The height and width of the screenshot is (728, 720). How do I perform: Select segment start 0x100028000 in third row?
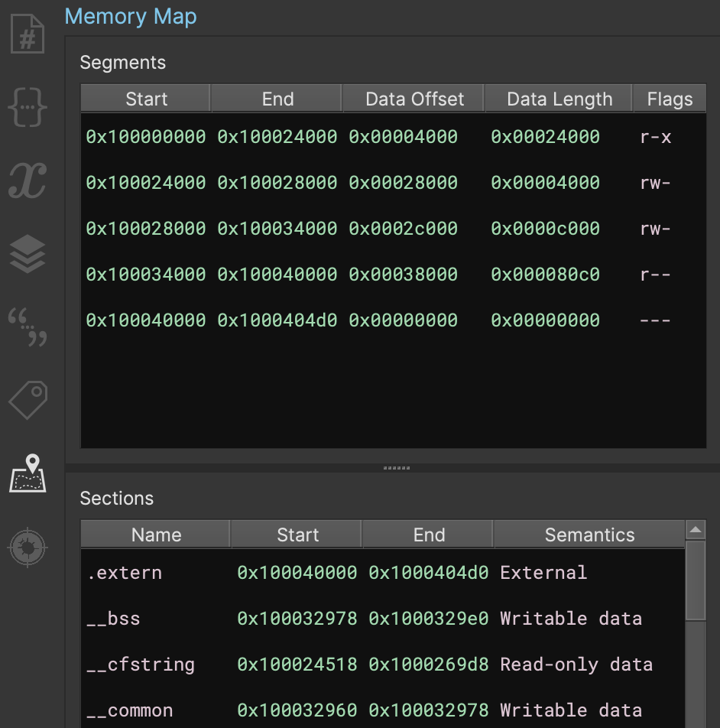[x=146, y=229]
